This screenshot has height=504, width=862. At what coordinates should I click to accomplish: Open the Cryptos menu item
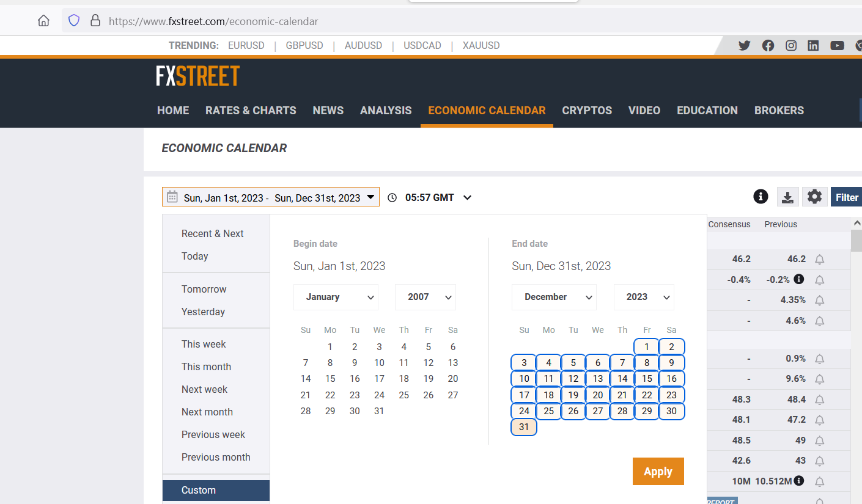pos(587,111)
